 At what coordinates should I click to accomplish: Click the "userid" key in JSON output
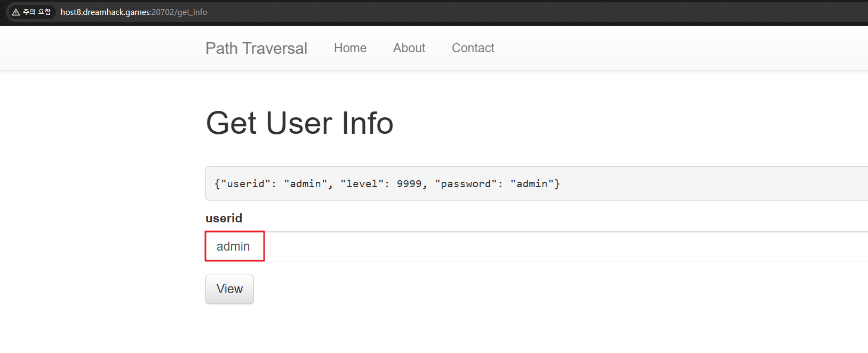(245, 184)
